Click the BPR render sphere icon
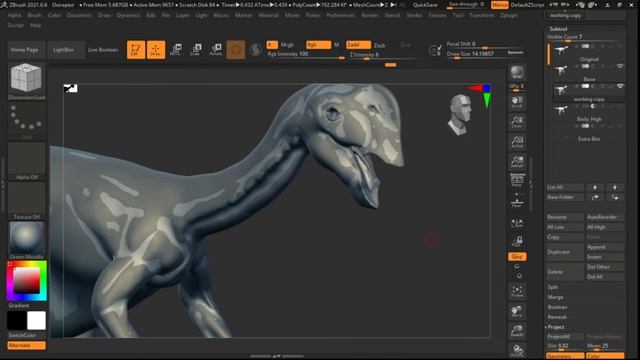 [x=517, y=73]
